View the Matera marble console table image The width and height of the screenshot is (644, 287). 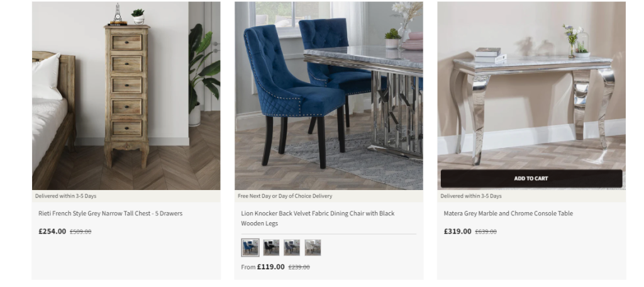coord(531,86)
